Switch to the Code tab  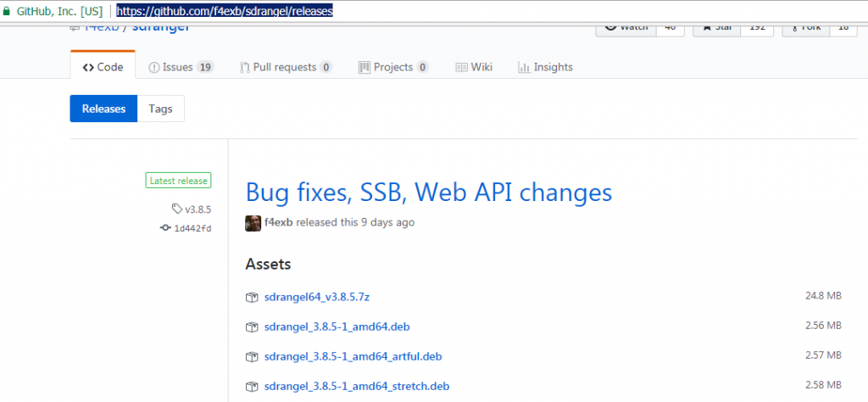[103, 67]
